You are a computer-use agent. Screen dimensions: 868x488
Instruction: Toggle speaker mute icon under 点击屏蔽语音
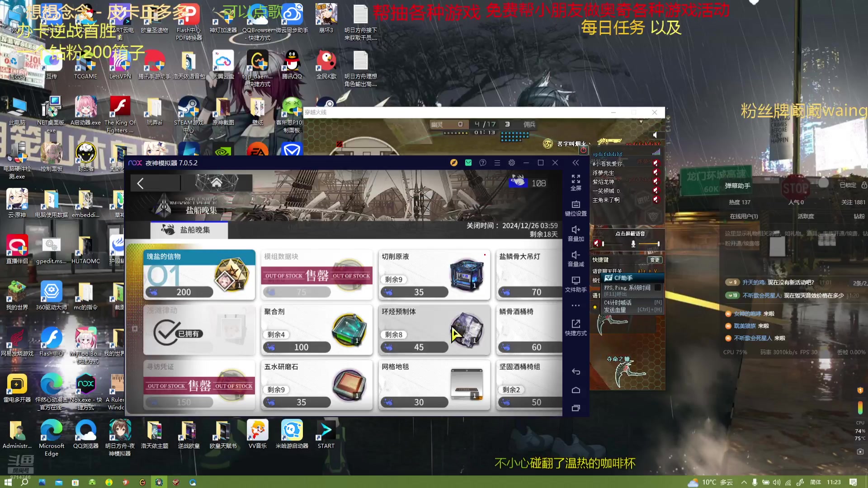point(596,244)
